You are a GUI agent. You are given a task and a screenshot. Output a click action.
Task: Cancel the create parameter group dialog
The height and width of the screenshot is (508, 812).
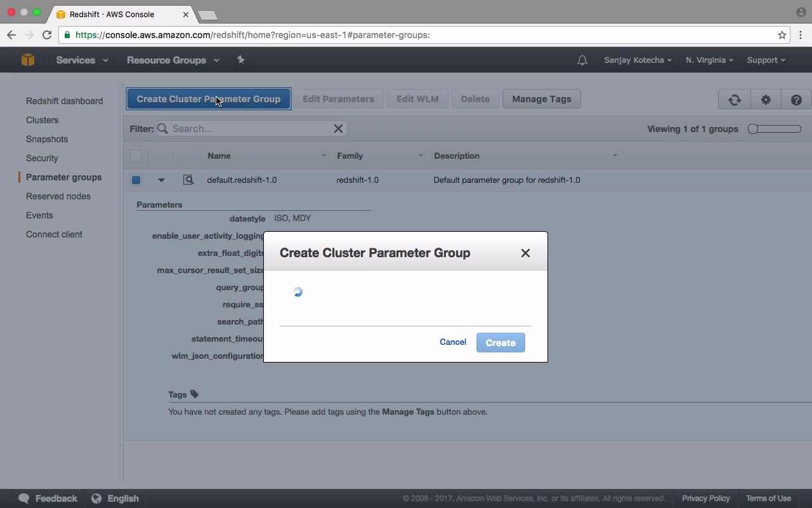pyautogui.click(x=453, y=342)
